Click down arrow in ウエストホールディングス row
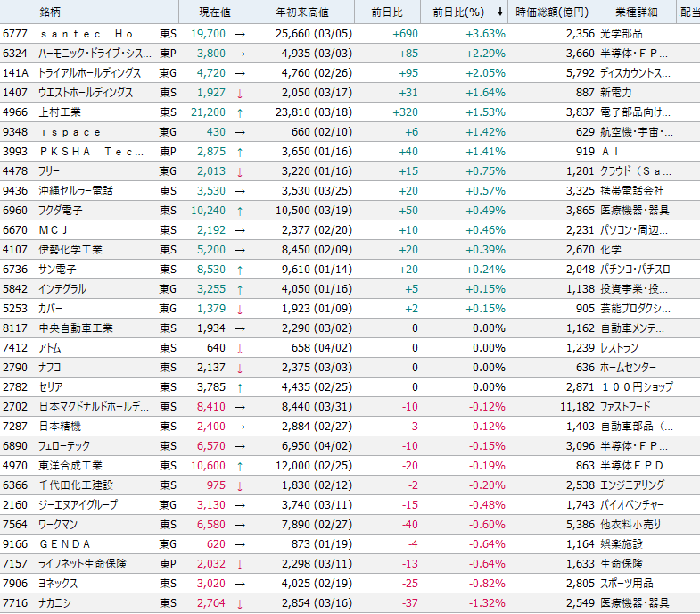Image resolution: width=700 pixels, height=614 pixels. (x=240, y=94)
